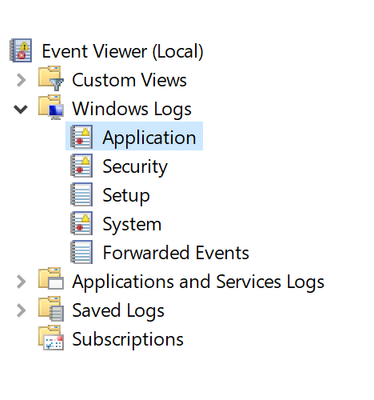
Task: Click the Application log icon
Action: tap(82, 137)
